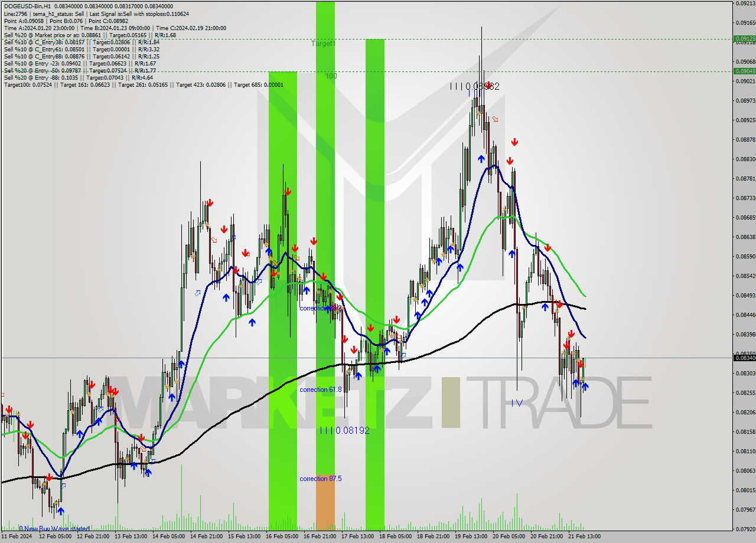This screenshot has height=543, width=756.
Task: Click the current price tag 0.08340
Action: click(744, 358)
